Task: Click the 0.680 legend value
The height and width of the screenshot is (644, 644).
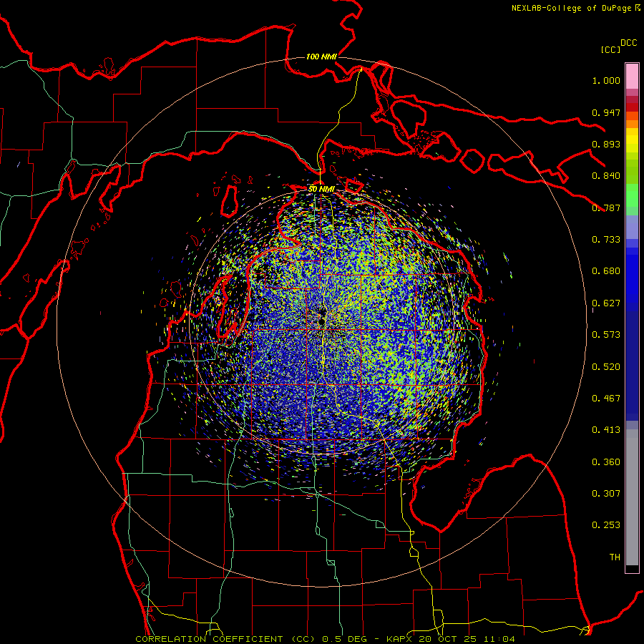Action: (606, 271)
